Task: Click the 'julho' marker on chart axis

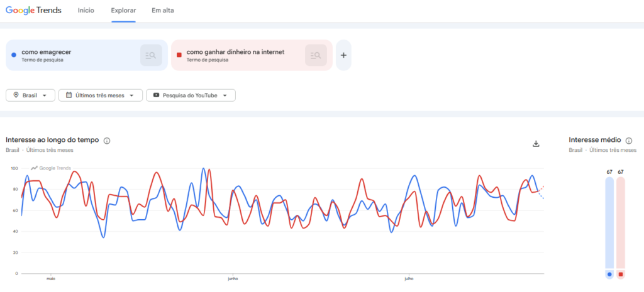Action: 409,279
